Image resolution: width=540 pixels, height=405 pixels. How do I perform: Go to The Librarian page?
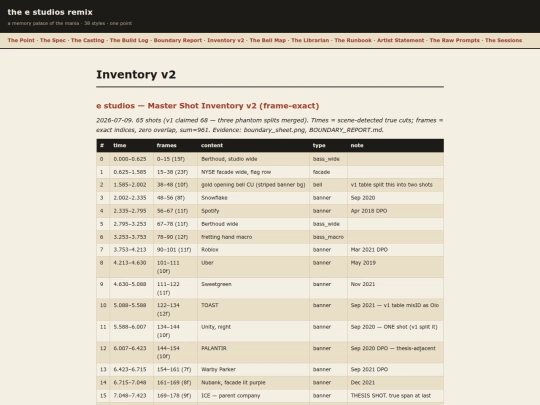pyautogui.click(x=310, y=40)
